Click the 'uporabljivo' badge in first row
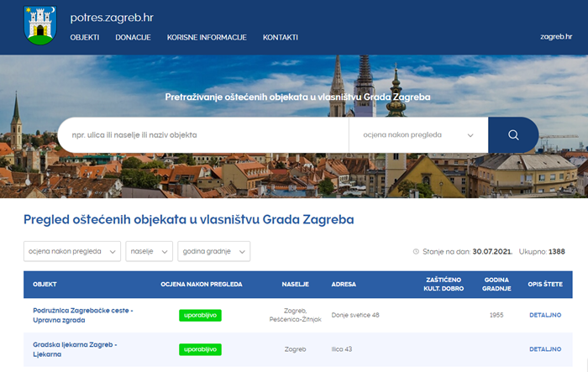The height and width of the screenshot is (372, 588). coord(200,315)
